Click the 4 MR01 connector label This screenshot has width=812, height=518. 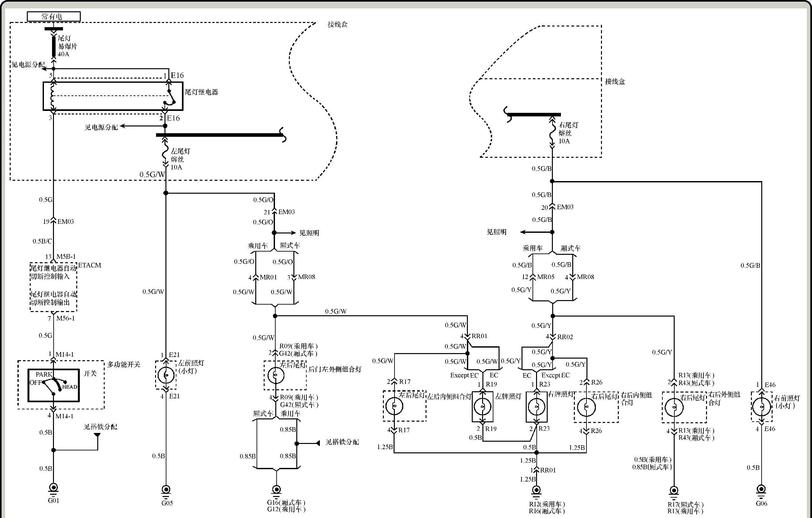pos(262,277)
